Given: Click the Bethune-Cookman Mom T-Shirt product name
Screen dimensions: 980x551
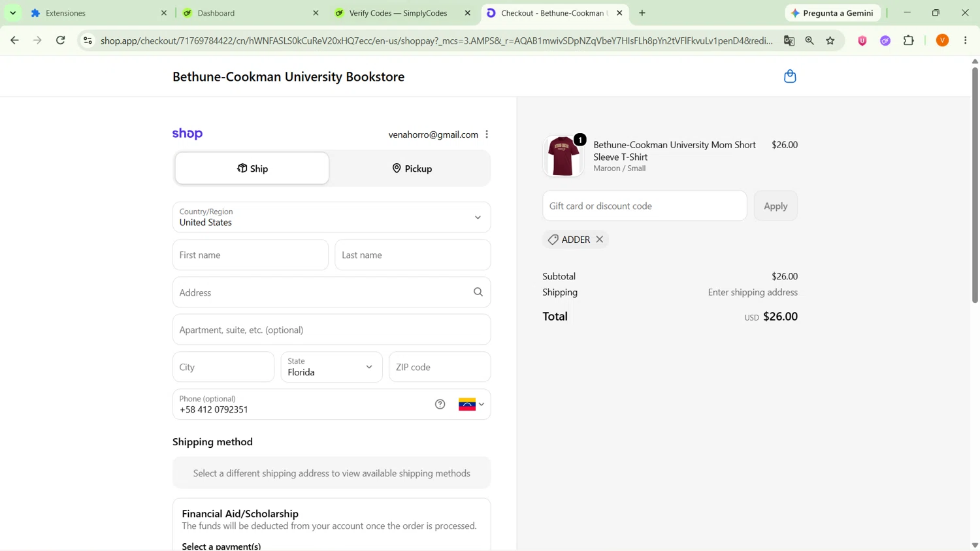Looking at the screenshot, I should tap(675, 151).
